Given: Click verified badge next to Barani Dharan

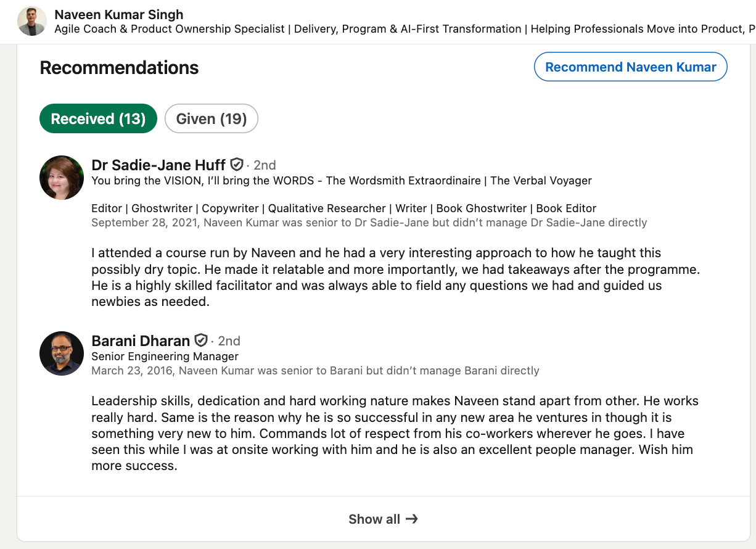Looking at the screenshot, I should (201, 341).
